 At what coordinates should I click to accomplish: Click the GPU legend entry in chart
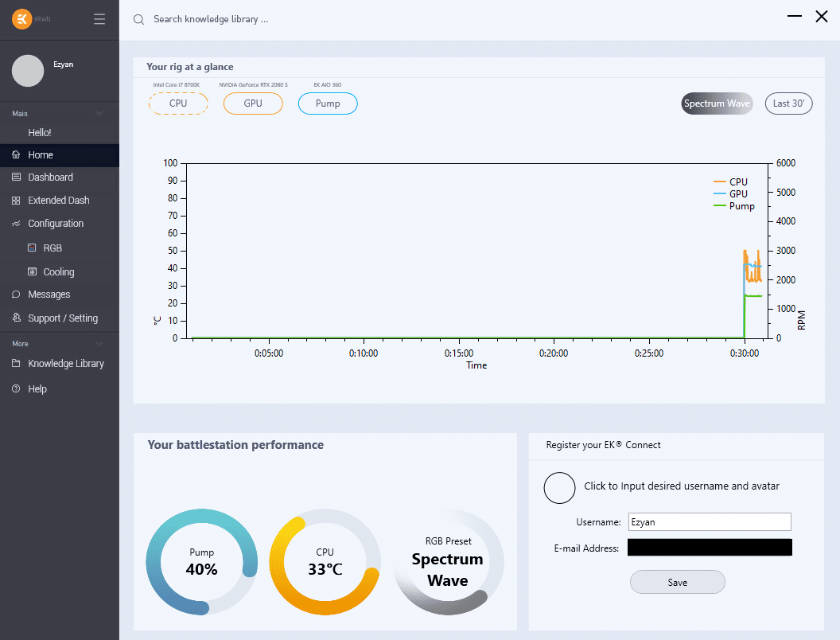(731, 194)
